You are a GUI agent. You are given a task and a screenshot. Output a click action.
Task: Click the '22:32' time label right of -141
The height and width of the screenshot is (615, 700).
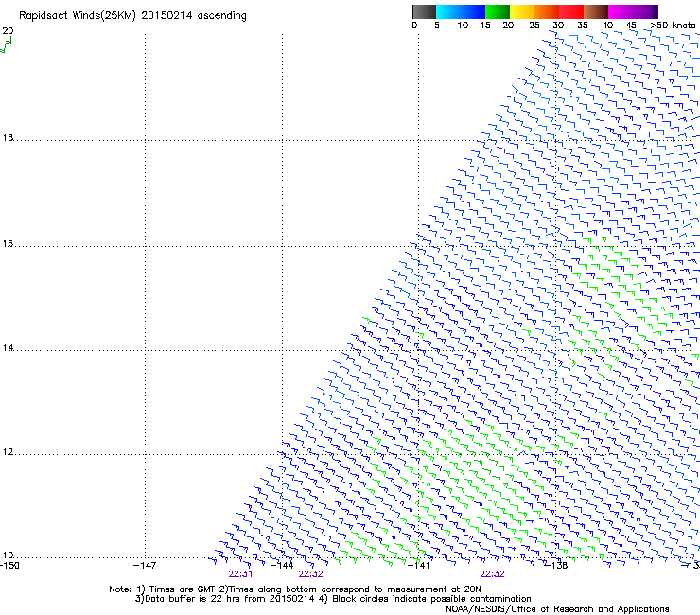click(493, 574)
